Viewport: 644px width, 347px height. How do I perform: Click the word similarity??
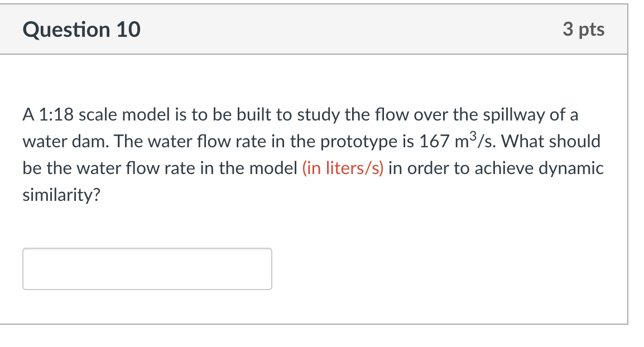pos(61,195)
